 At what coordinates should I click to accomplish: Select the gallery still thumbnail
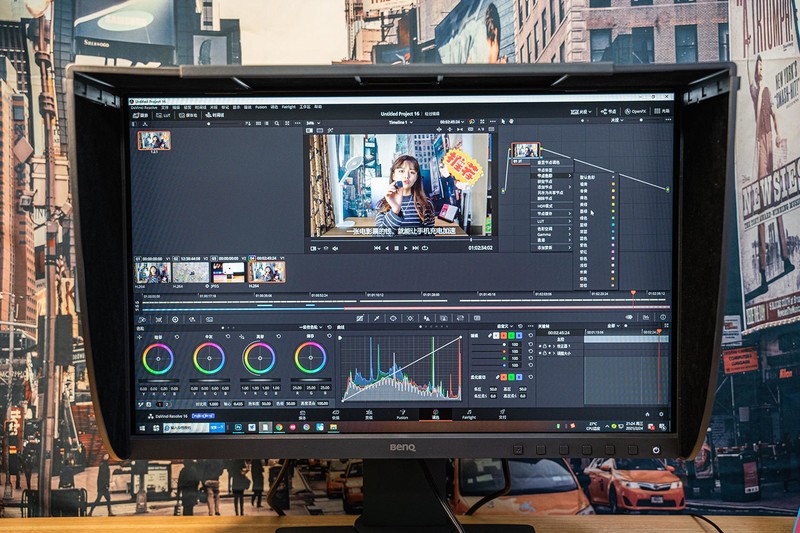point(154,140)
